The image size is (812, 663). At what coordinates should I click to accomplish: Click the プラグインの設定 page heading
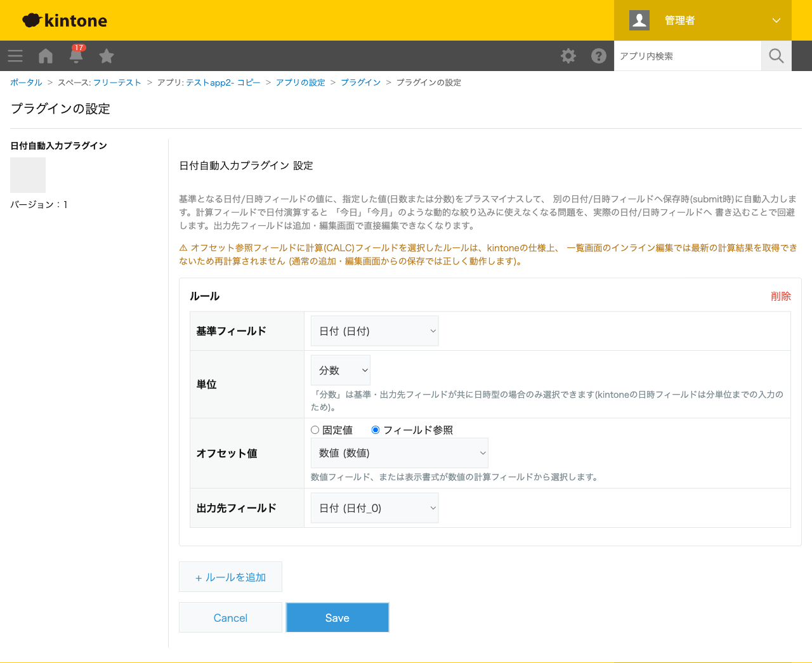tap(60, 108)
